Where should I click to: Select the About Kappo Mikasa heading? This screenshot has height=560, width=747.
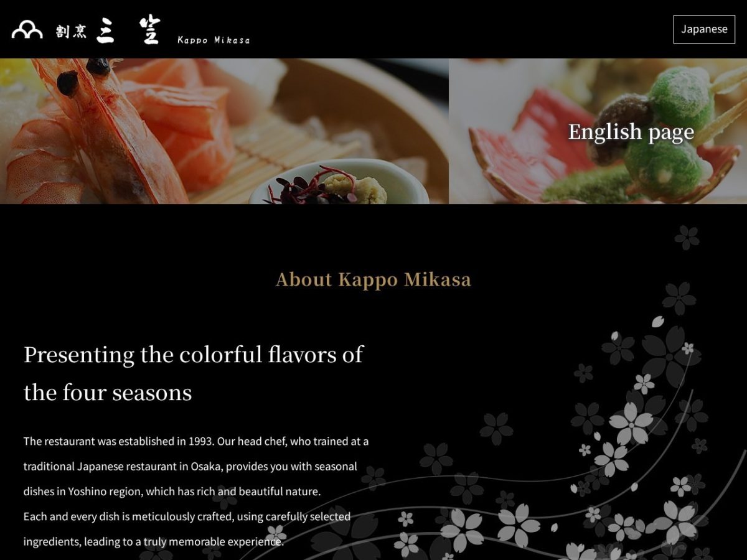[374, 279]
